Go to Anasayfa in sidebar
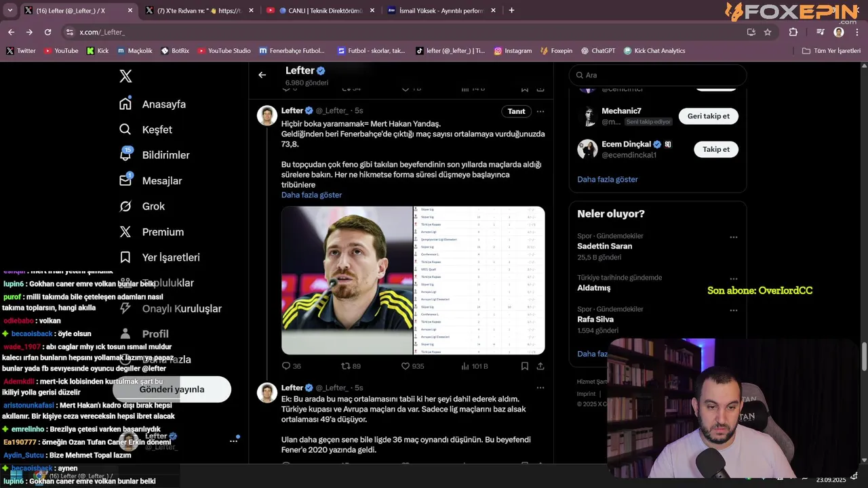This screenshot has width=868, height=488. [153, 104]
